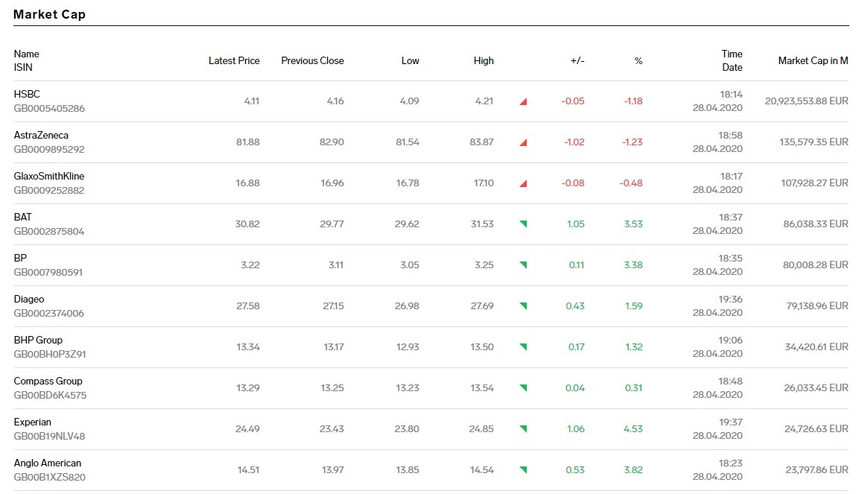Click Experian green trend triangle icon
Viewport: 868px width, 494px height.
coord(523,429)
